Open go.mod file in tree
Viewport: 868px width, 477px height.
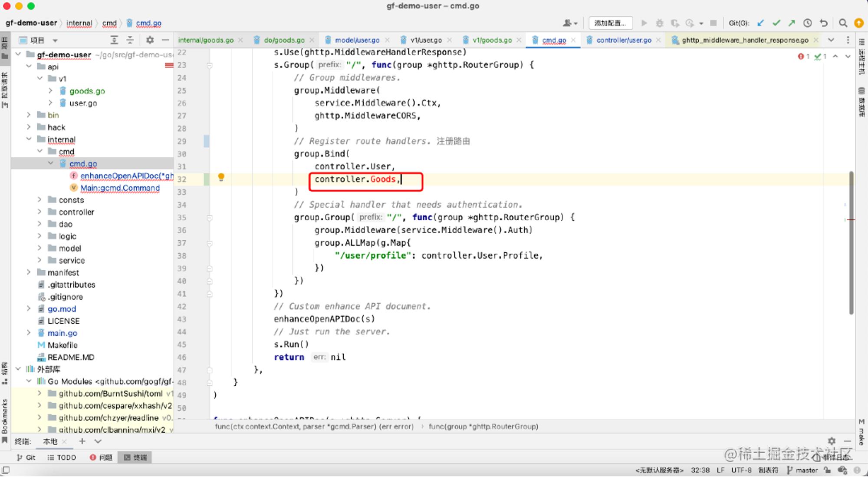[x=62, y=309]
